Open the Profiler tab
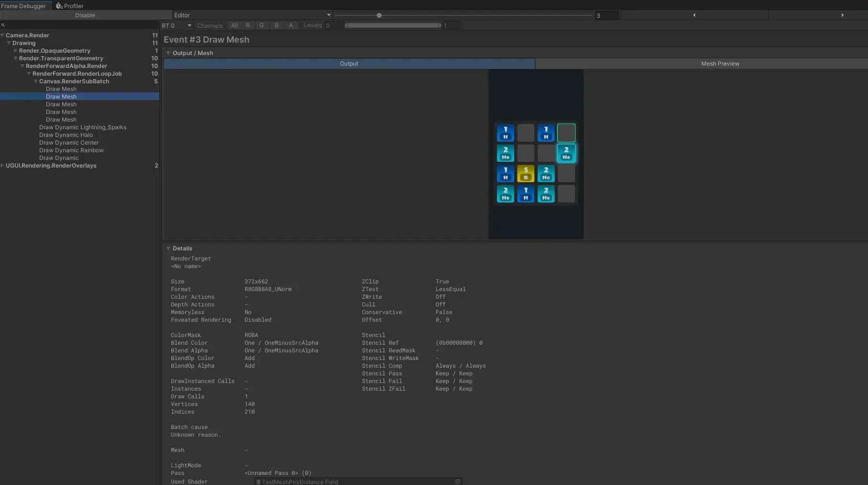 70,6
